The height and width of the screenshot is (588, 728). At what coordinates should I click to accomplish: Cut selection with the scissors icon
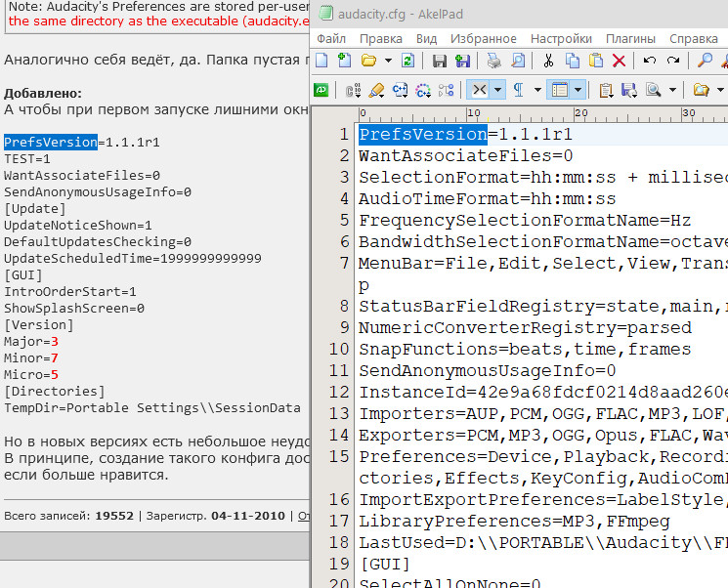549,61
